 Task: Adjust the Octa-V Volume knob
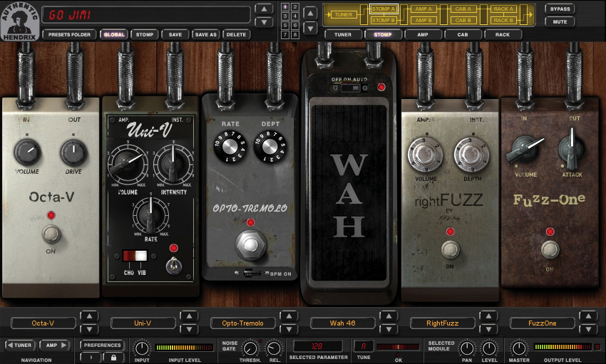(x=27, y=152)
